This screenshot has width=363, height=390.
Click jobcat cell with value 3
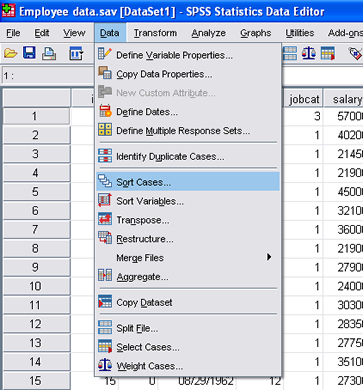coord(303,116)
